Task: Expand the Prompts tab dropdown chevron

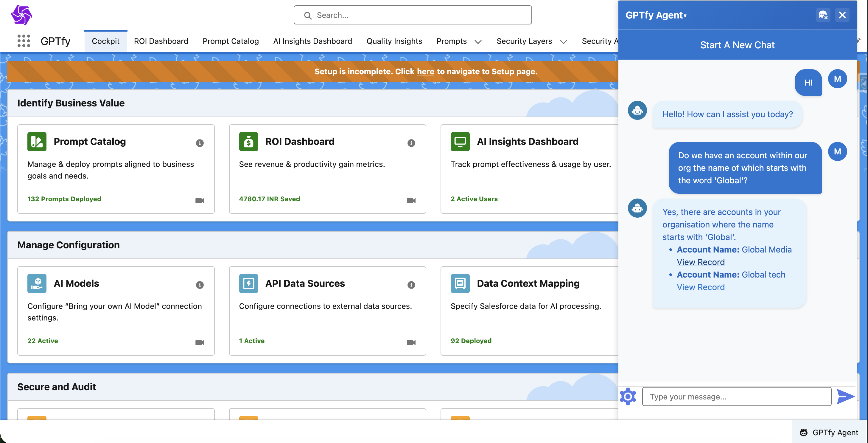Action: click(x=478, y=42)
